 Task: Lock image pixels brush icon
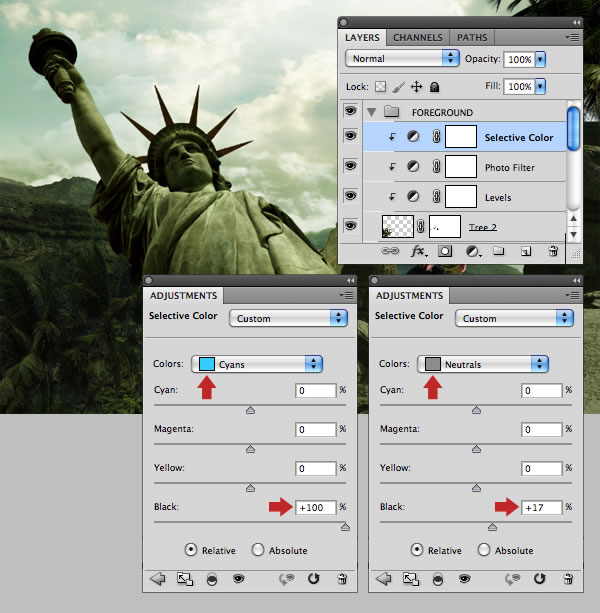pyautogui.click(x=398, y=87)
